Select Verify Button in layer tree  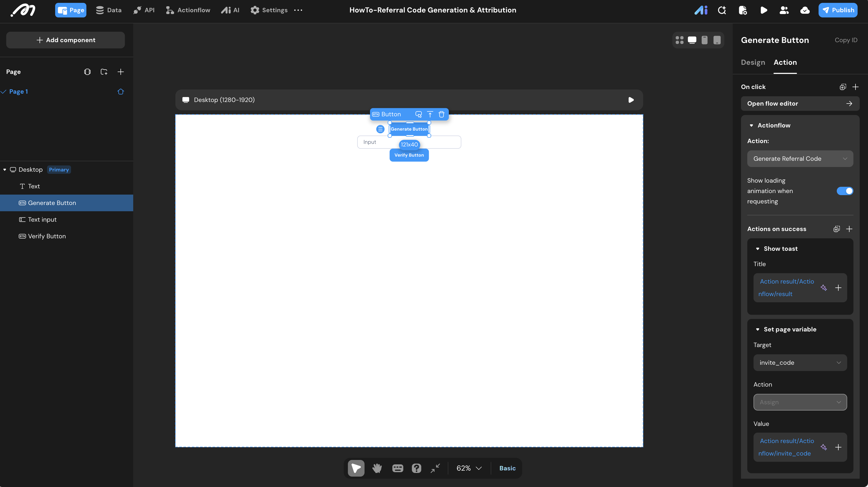[x=47, y=236]
